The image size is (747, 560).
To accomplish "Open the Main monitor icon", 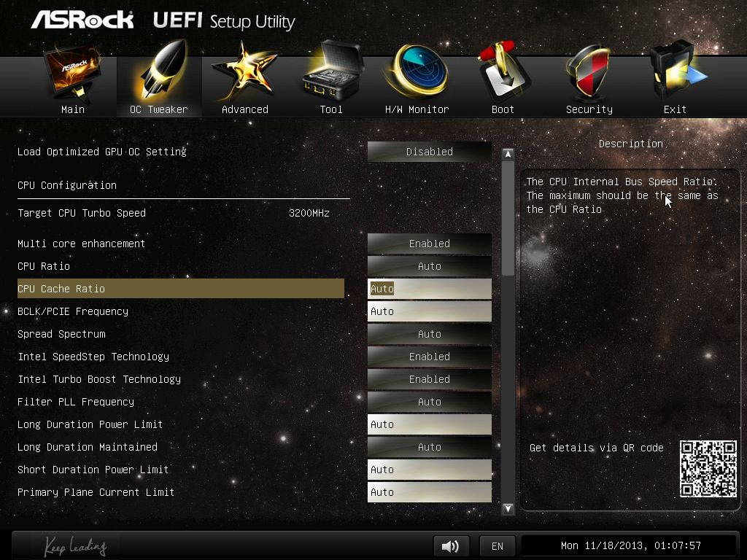I will coord(72,72).
